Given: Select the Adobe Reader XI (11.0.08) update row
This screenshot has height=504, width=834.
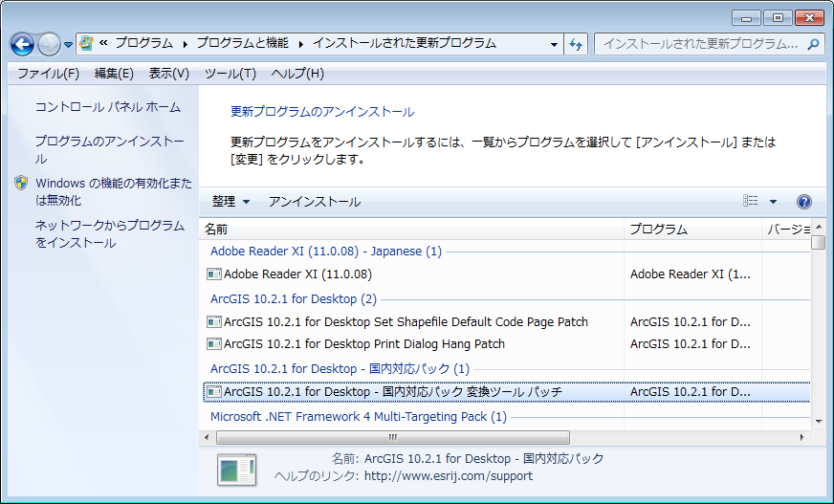Looking at the screenshot, I should [506, 274].
